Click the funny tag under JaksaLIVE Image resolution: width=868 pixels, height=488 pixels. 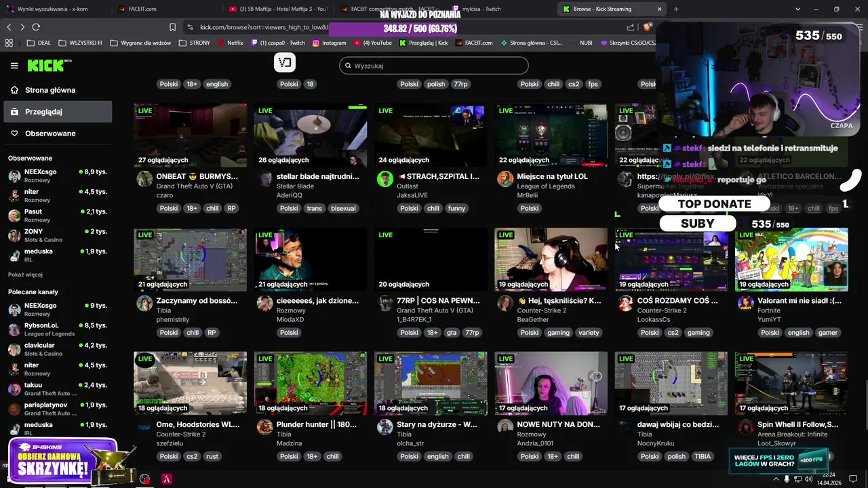click(x=456, y=209)
